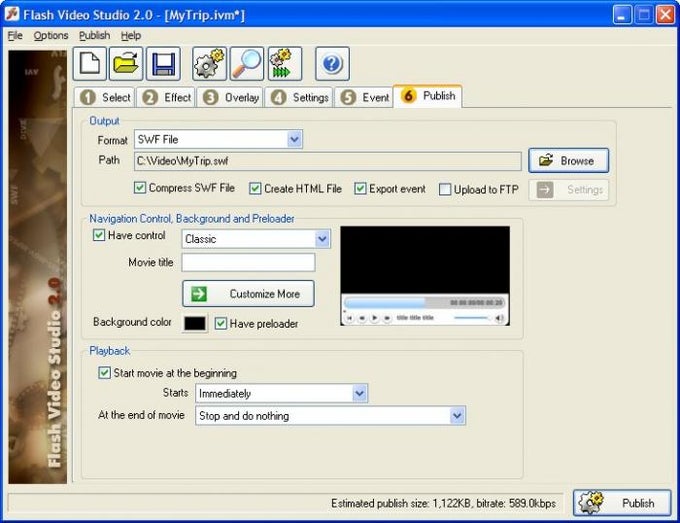Click the Path field showing C:\Video\MyTrip.swf
Viewport: 680px width, 523px height.
328,161
